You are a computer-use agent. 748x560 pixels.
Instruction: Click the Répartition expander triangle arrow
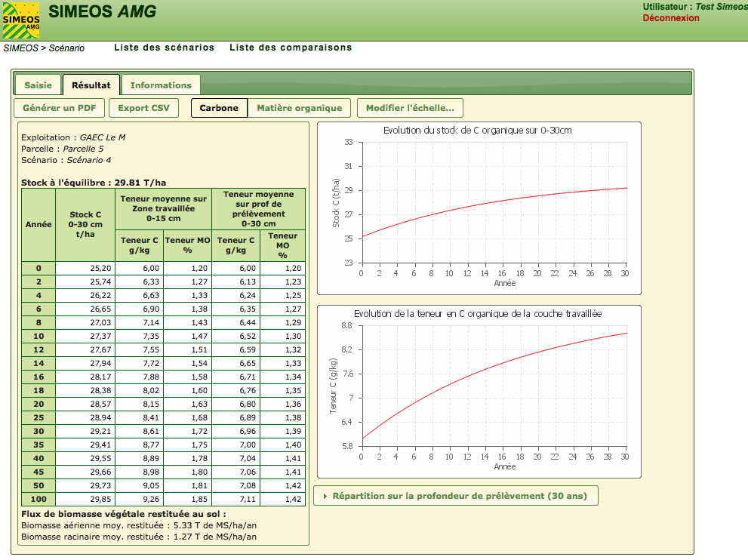(325, 496)
